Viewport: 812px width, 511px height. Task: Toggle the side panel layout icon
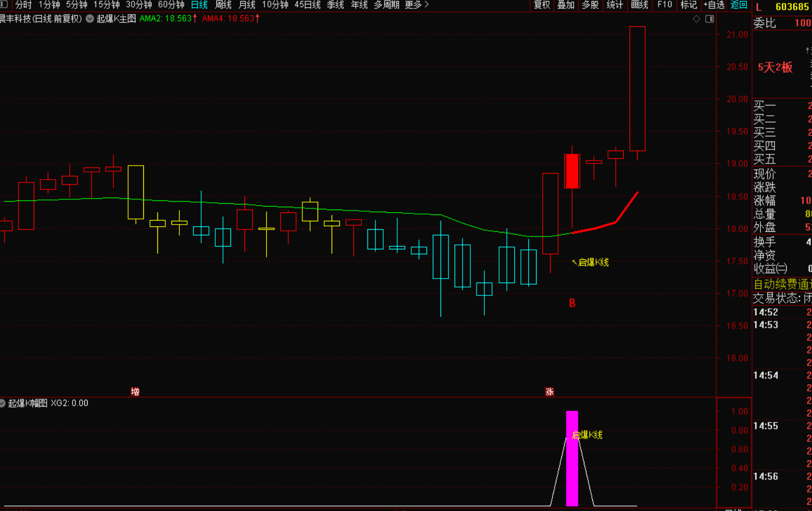coord(710,19)
